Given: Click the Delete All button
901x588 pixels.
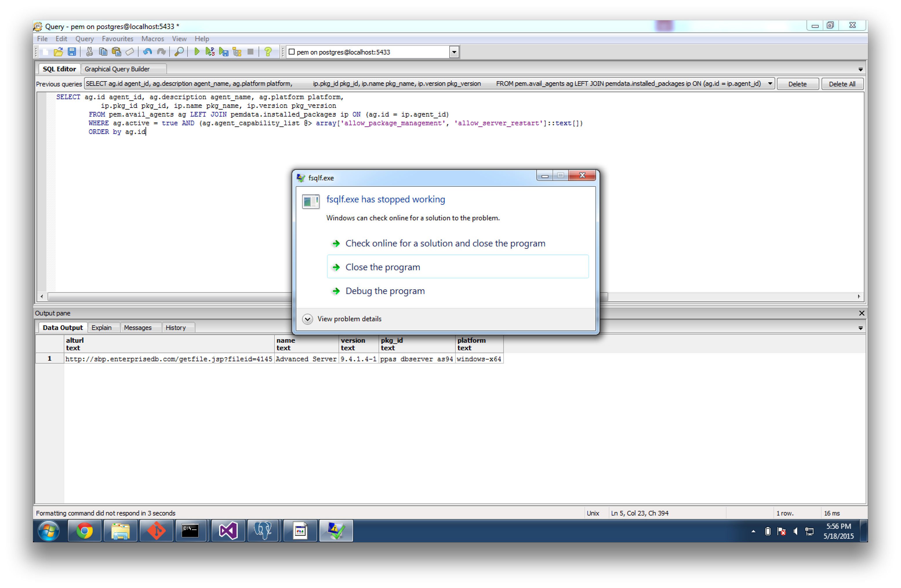Looking at the screenshot, I should click(x=842, y=84).
